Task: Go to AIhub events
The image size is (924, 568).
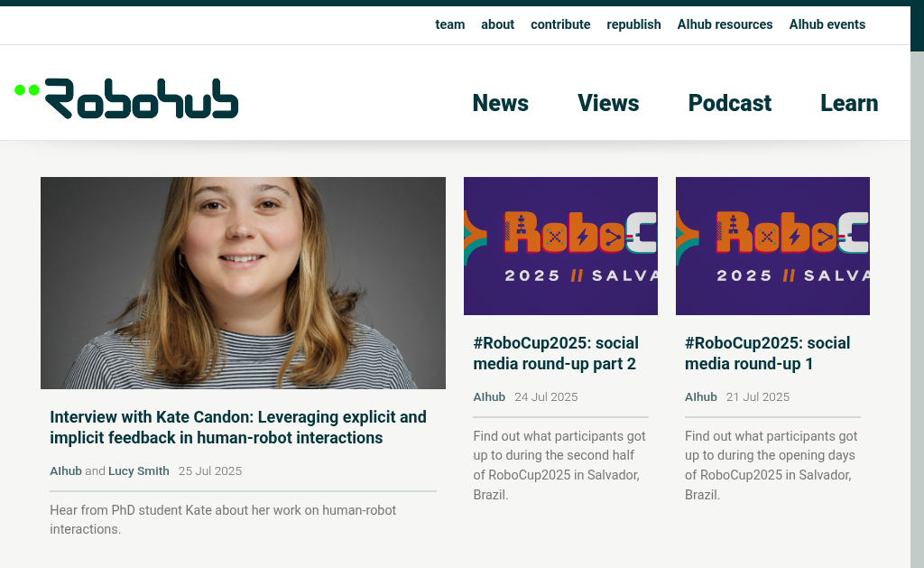Action: (x=827, y=24)
